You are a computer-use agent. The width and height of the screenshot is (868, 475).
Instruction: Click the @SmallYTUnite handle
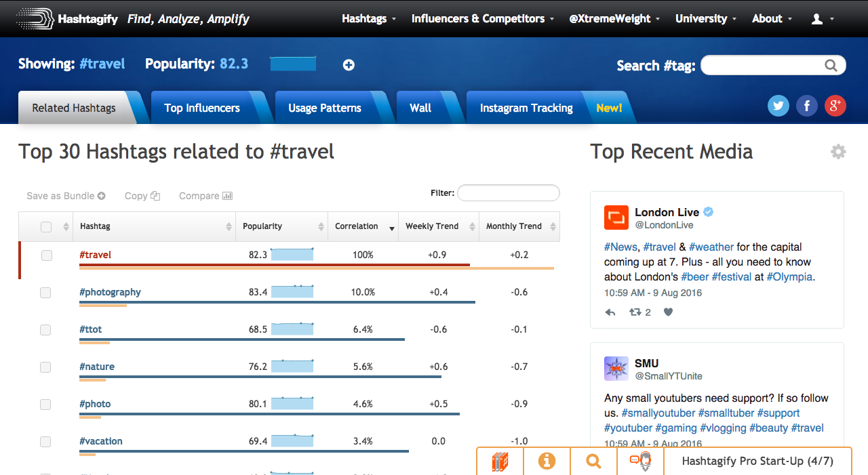[x=669, y=376]
